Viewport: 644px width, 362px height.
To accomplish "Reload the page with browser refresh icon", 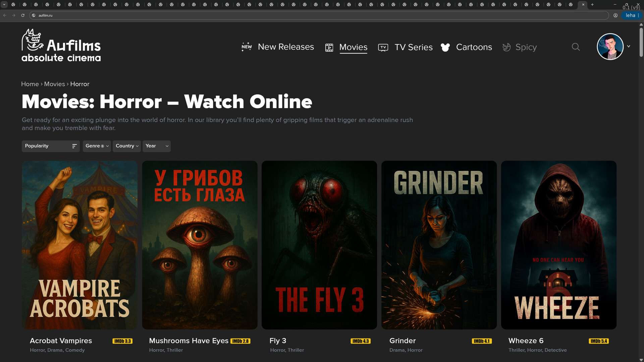I will click(23, 15).
